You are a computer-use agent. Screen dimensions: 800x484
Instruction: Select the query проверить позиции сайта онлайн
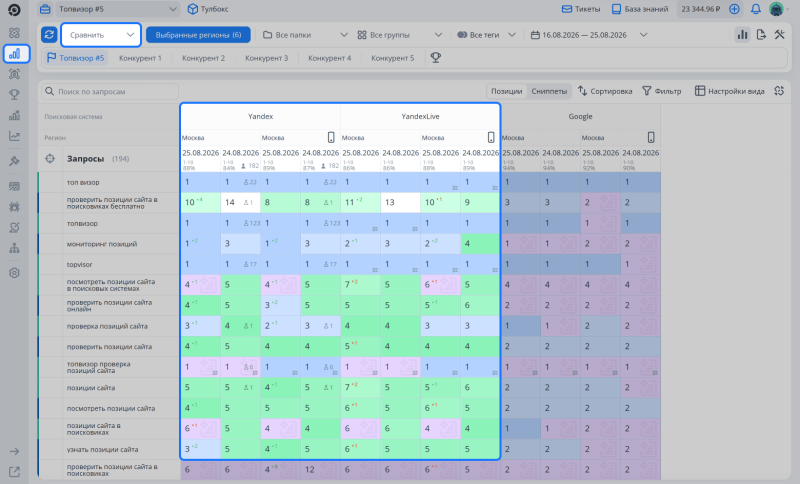109,305
